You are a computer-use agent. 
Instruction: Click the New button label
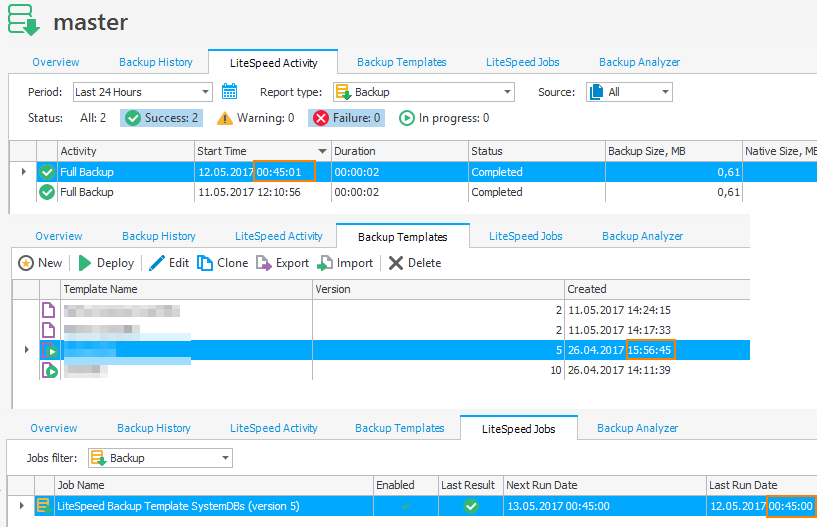pyautogui.click(x=50, y=263)
